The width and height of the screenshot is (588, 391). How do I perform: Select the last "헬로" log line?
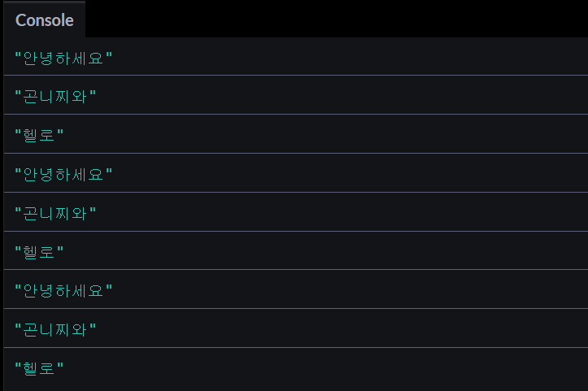click(39, 368)
